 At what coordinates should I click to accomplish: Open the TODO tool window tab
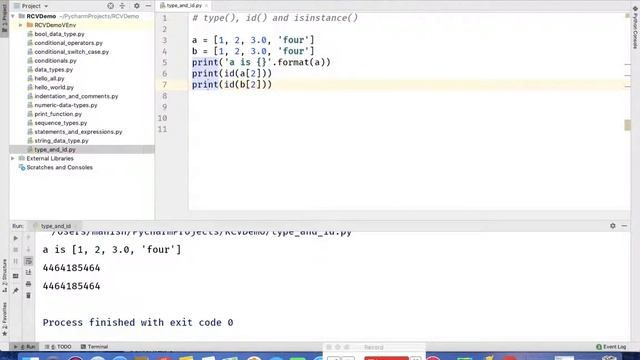[58, 347]
